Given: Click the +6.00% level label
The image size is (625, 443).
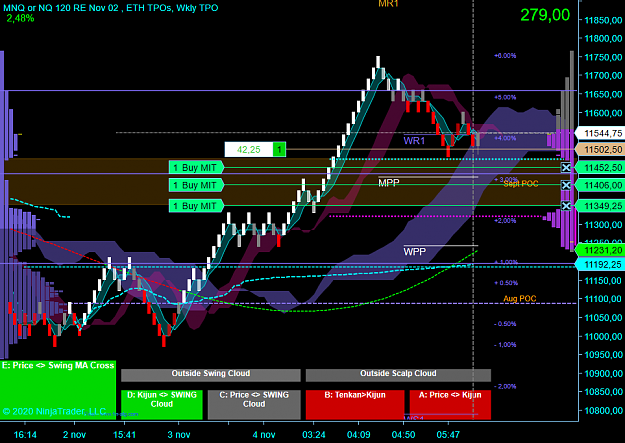Looking at the screenshot, I should pyautogui.click(x=505, y=56).
